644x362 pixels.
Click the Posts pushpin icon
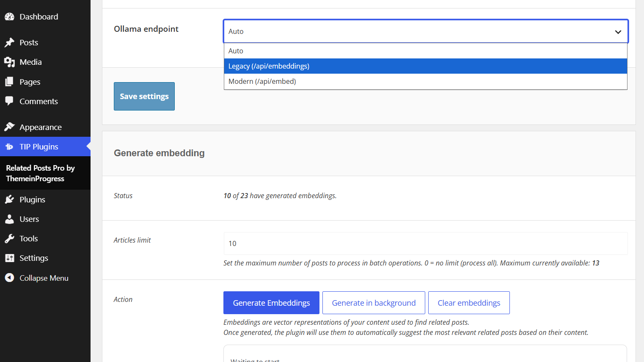[9, 43]
